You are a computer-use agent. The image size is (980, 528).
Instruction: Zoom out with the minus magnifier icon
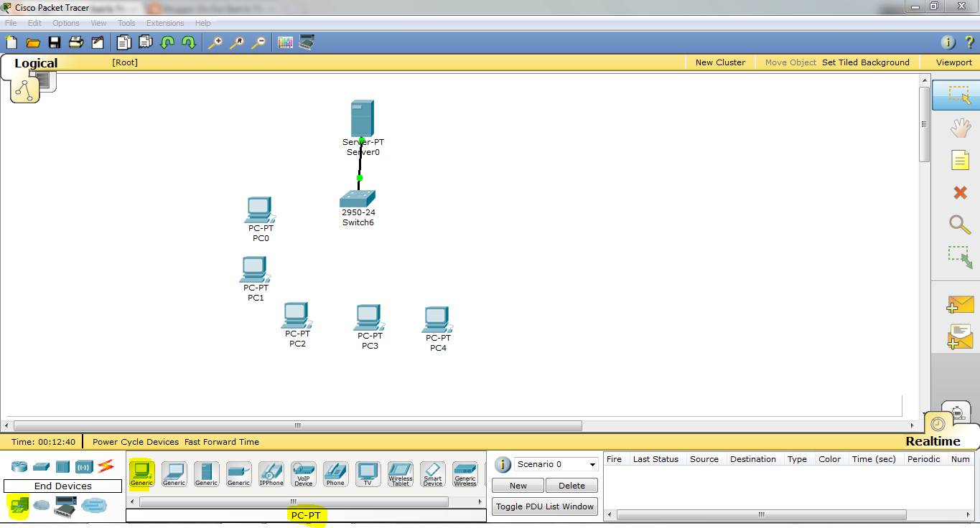pyautogui.click(x=258, y=42)
